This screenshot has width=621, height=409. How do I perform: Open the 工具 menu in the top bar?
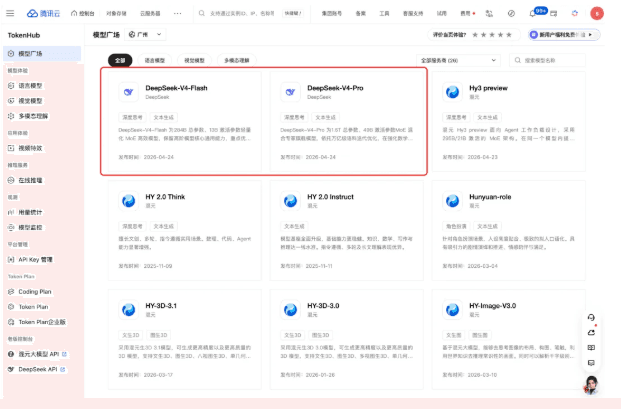tap(384, 13)
